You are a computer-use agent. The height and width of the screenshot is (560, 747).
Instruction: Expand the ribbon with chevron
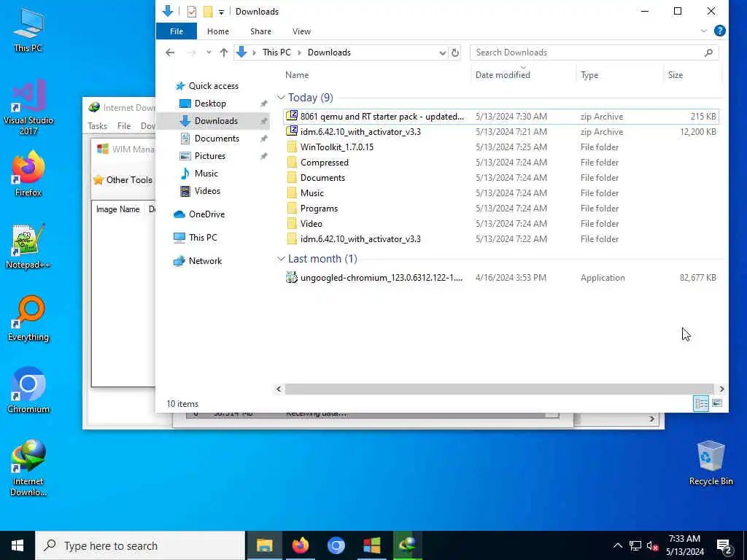click(704, 31)
